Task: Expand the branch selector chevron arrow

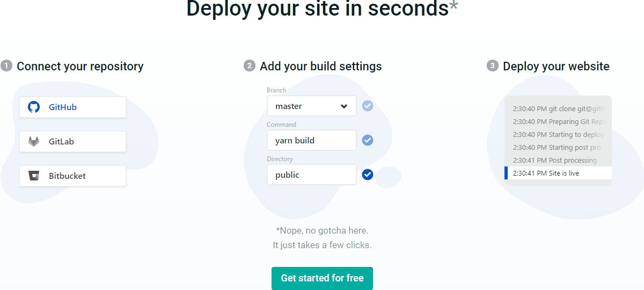Action: [x=344, y=106]
